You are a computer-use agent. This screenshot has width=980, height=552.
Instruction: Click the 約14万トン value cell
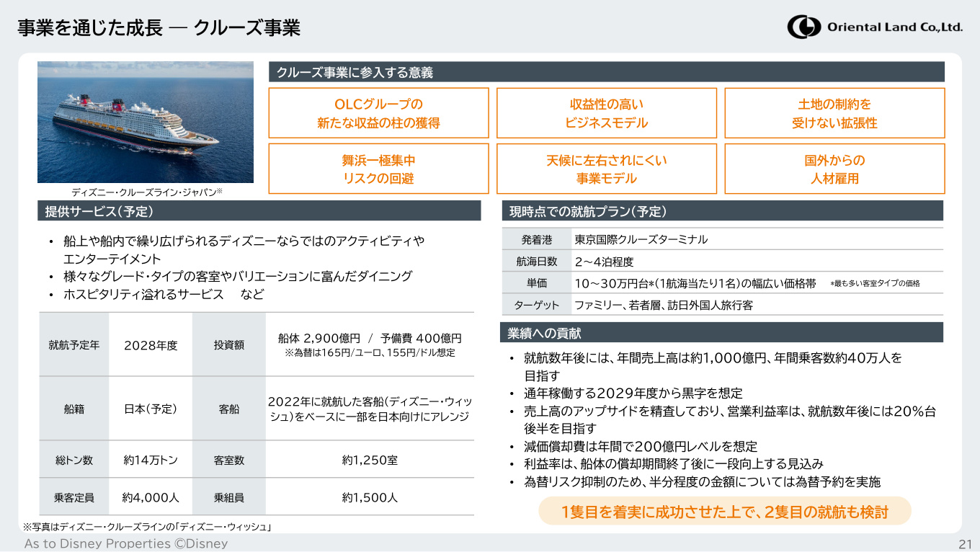point(151,460)
